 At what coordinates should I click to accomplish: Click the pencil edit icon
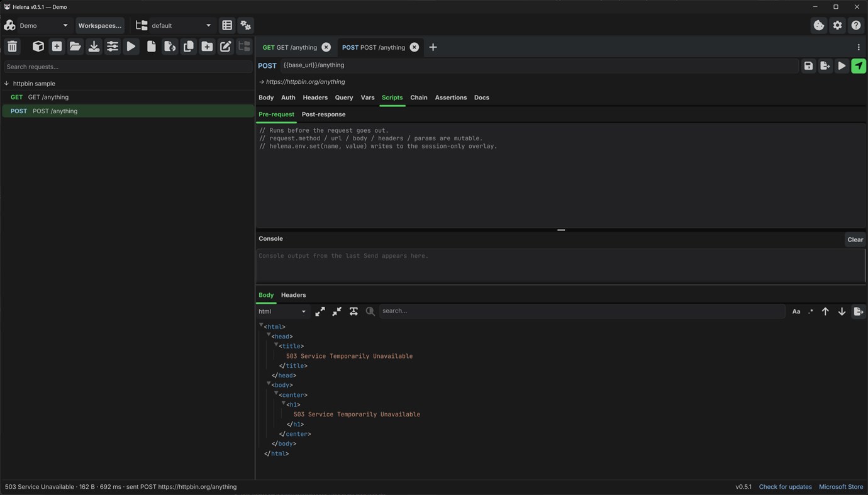(x=225, y=47)
